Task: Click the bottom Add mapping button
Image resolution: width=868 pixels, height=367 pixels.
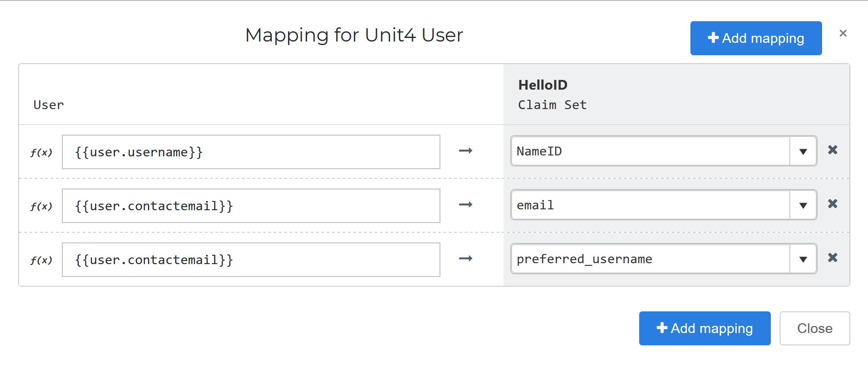Action: click(x=705, y=329)
